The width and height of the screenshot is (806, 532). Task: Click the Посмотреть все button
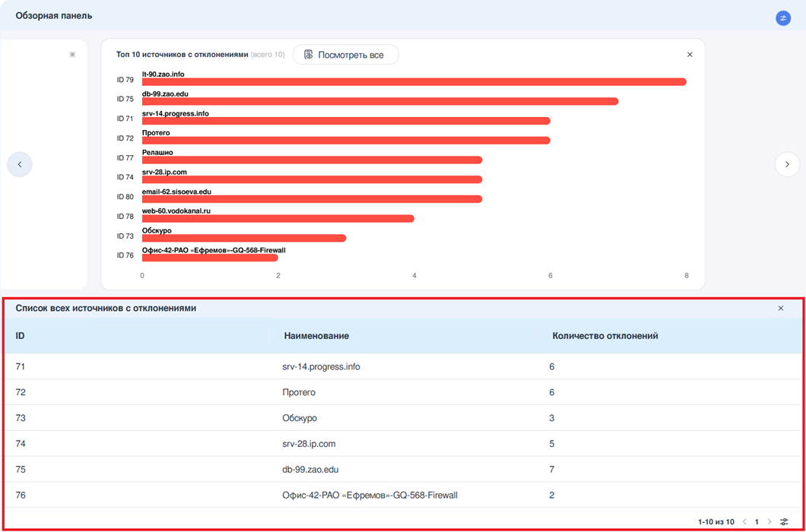click(345, 55)
